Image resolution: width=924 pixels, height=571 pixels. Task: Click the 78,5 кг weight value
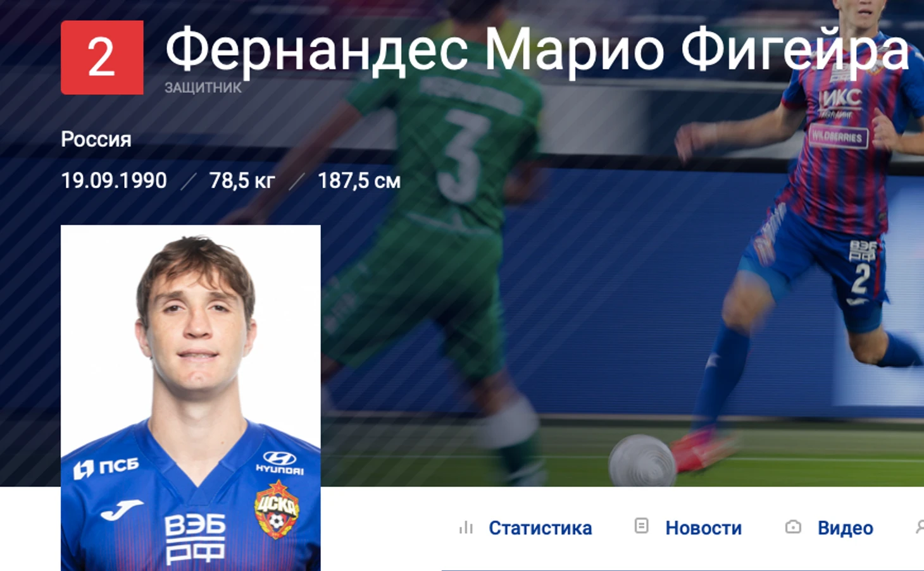[x=242, y=181]
